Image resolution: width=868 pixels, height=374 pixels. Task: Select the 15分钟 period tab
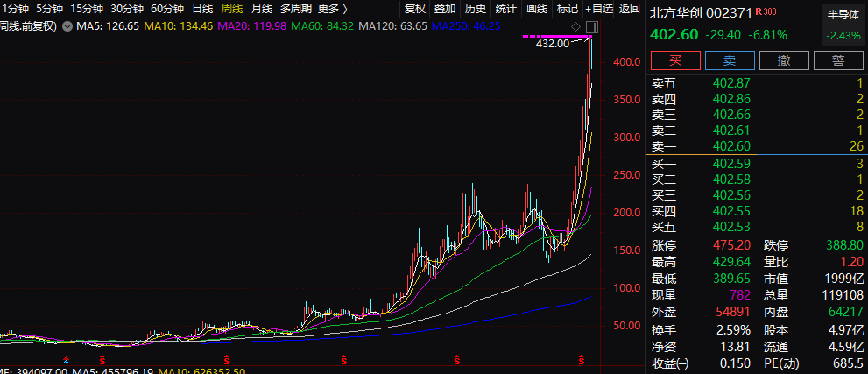87,9
